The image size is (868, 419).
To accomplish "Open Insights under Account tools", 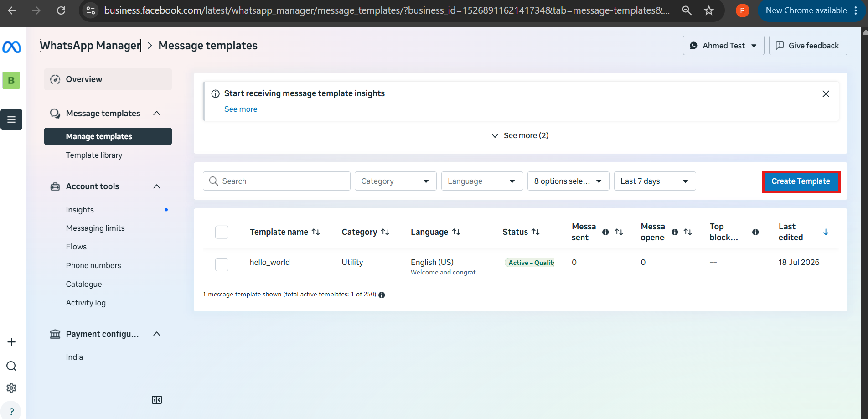I will coord(80,210).
